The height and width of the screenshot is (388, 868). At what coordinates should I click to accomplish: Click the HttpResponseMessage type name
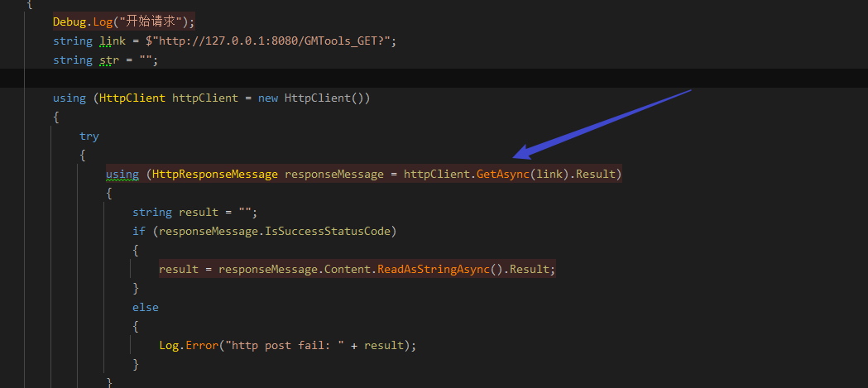coord(215,175)
